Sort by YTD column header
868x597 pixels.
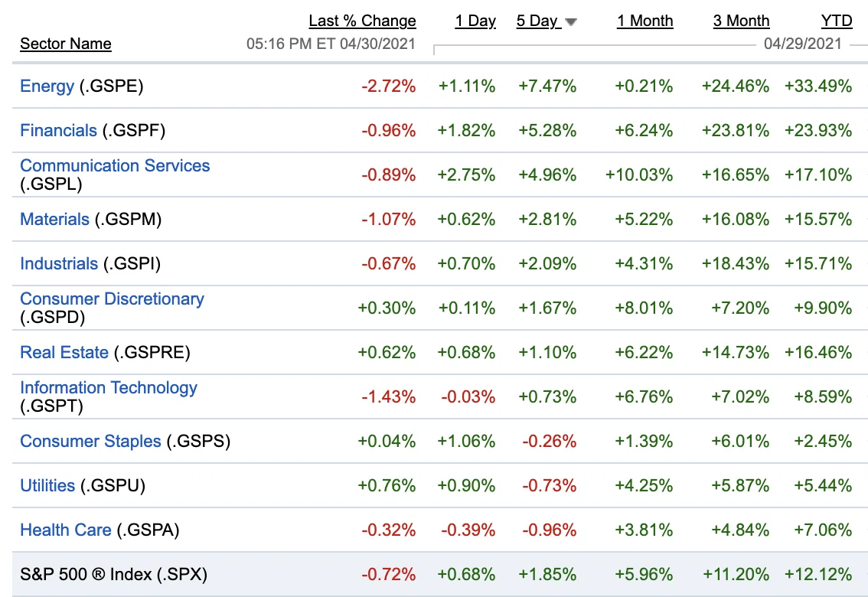[x=837, y=21]
